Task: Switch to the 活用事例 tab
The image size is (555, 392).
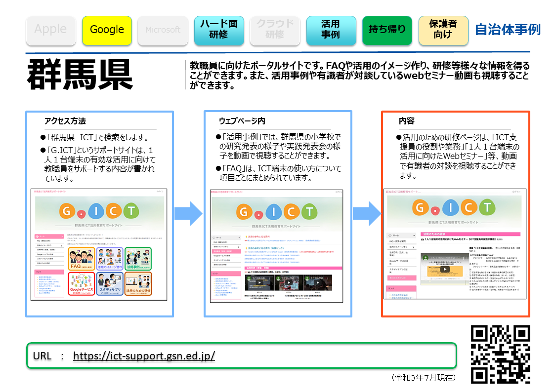Action: coord(331,31)
